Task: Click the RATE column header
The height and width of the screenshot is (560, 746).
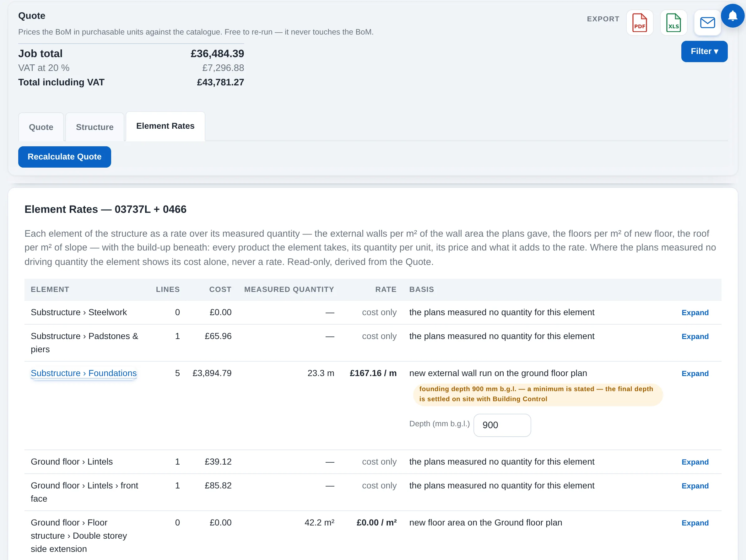Action: 386,289
